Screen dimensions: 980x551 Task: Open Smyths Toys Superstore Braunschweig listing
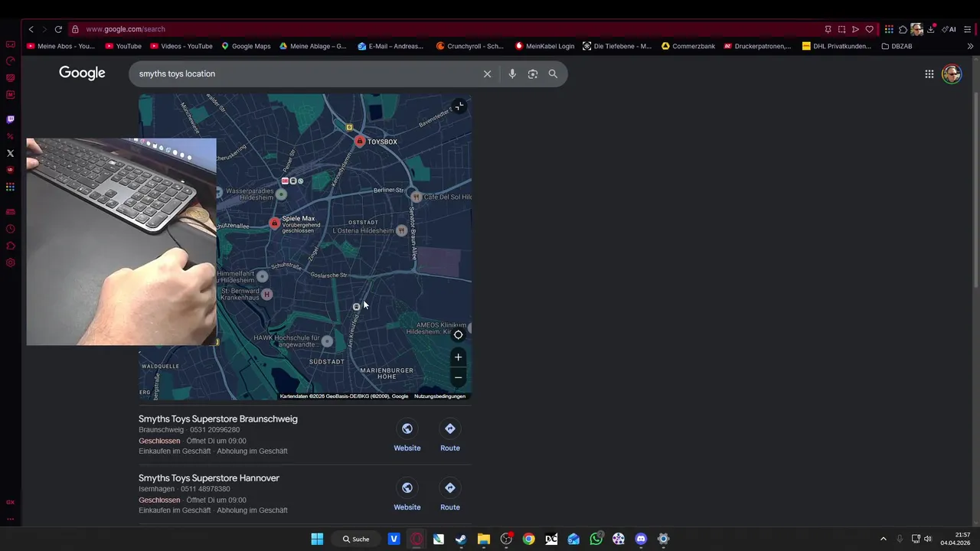click(x=218, y=419)
